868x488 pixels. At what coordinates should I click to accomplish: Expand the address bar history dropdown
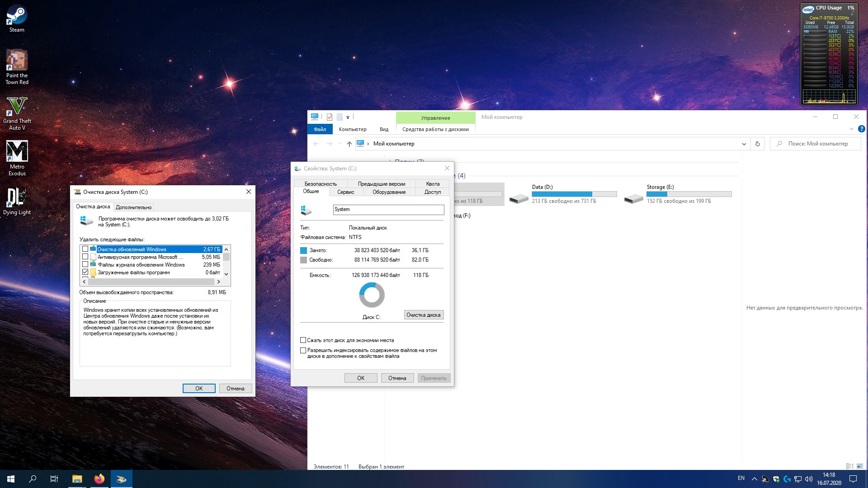[x=744, y=144]
